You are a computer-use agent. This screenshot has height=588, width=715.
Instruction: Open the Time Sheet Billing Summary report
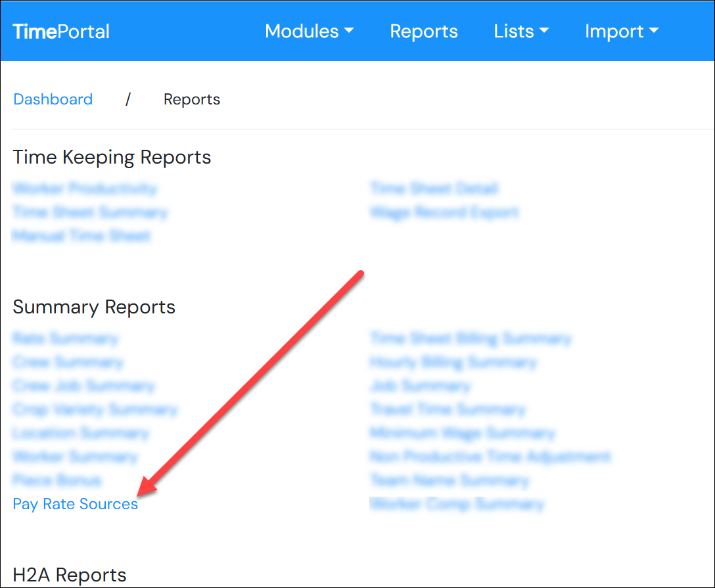click(471, 338)
